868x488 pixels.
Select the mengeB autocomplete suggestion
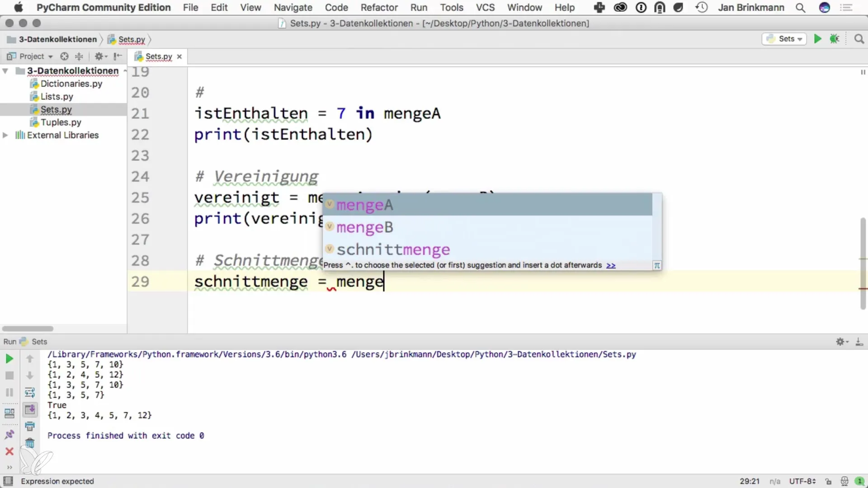point(364,227)
